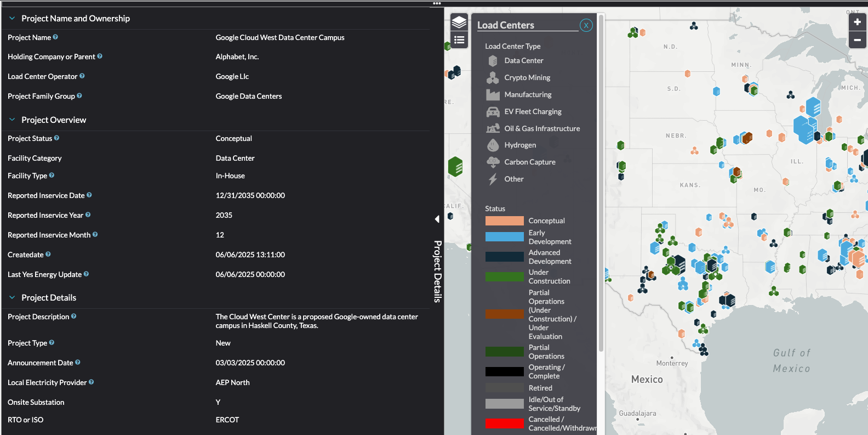
Task: Show help for Reported Inservice Date
Action: pyautogui.click(x=89, y=195)
